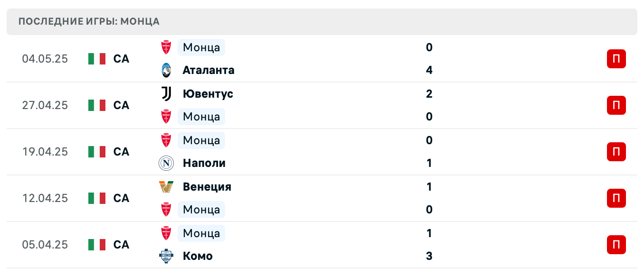Image resolution: width=644 pixels, height=276 pixels.
Task: Click the red П badge for the Atalanta match
Action: [616, 59]
